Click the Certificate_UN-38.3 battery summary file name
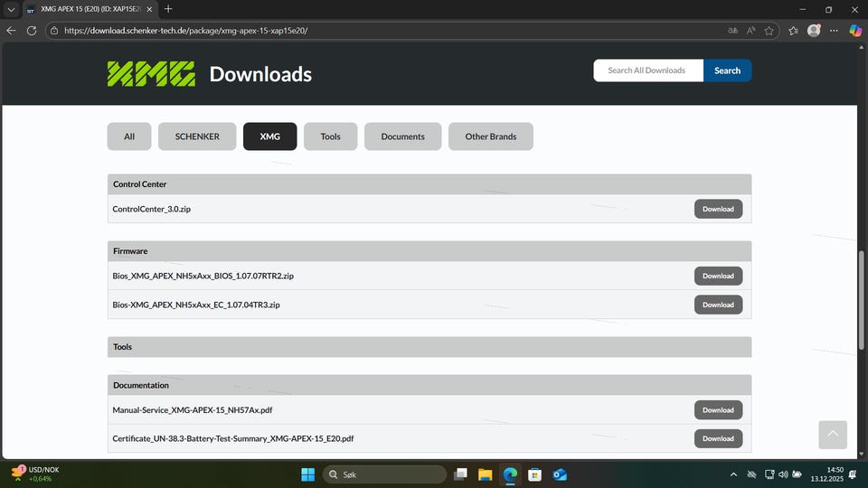 click(x=233, y=438)
